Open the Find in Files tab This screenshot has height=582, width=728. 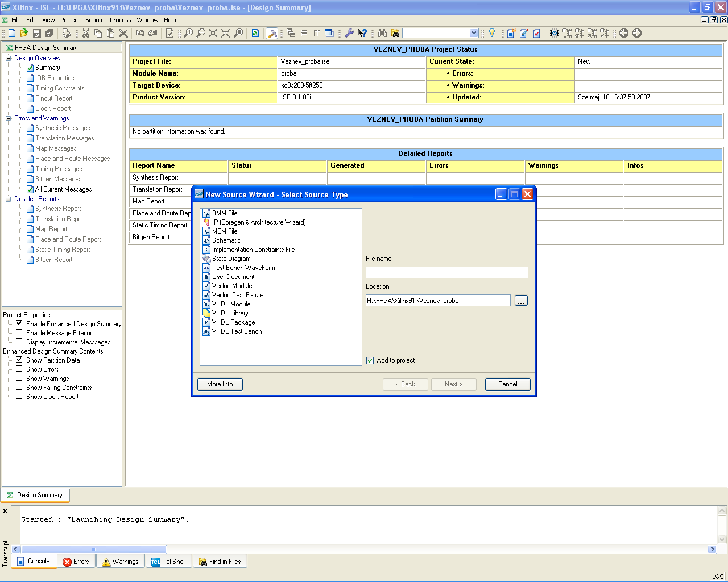tap(220, 562)
